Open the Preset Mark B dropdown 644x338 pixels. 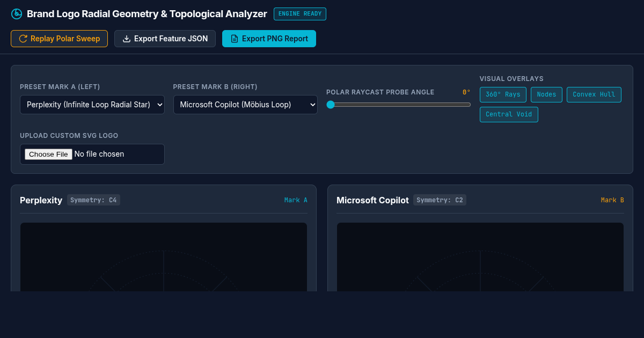245,105
